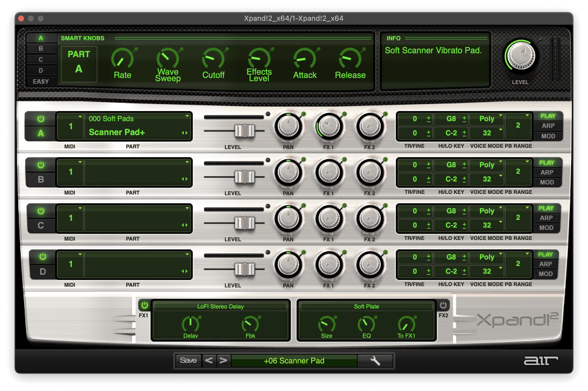This screenshot has height=391, width=588.
Task: Select ARP mode for Part A
Action: tap(548, 126)
